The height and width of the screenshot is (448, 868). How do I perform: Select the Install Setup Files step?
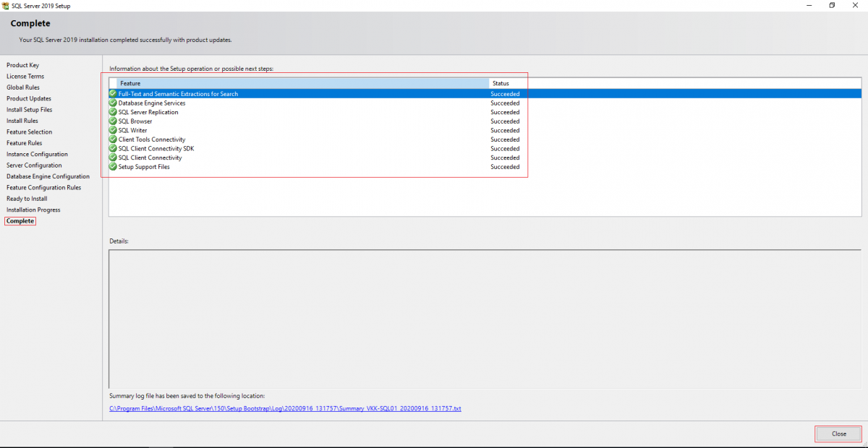[x=30, y=110]
